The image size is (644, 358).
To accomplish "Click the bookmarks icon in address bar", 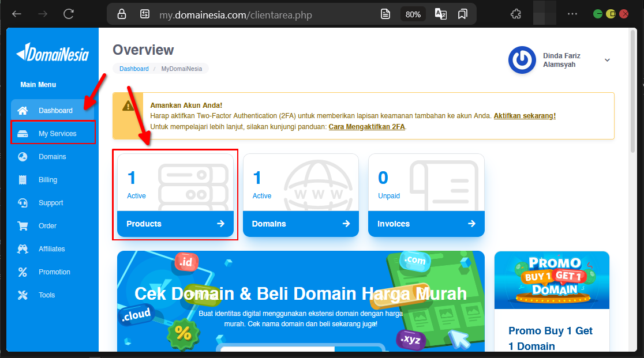I will point(463,14).
